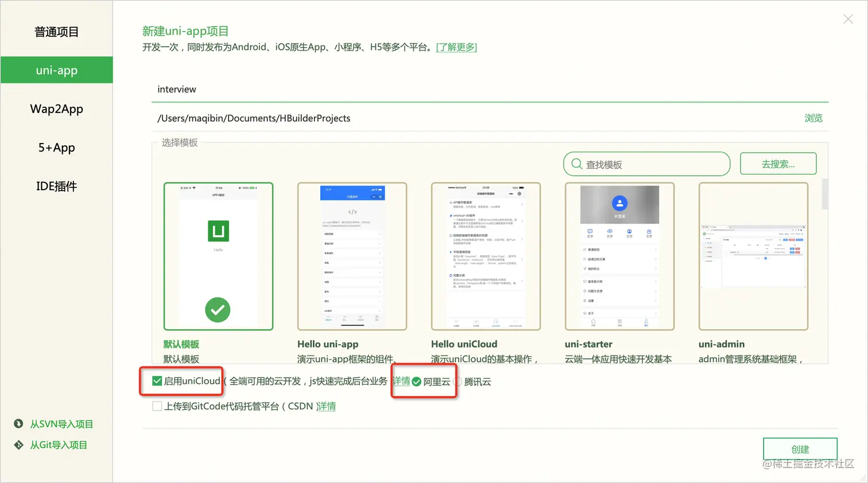Click 从Git导入项目 link
Screen dimensions: 868x483
59,445
